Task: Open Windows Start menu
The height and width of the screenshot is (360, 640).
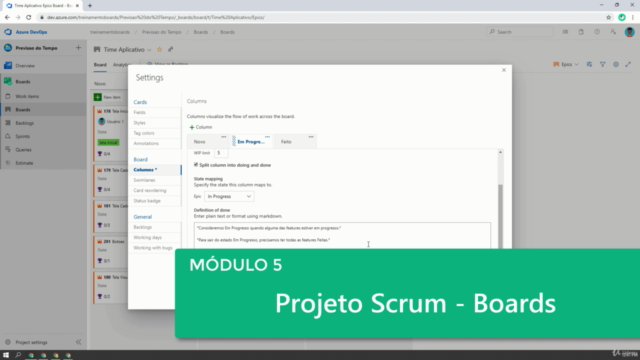Action: point(6,355)
